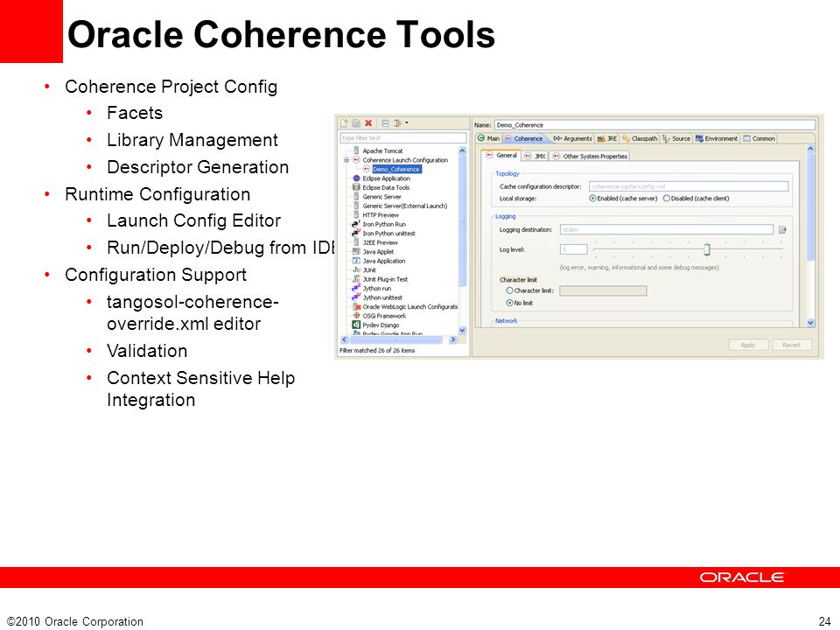Click the Java Applet icon
Screen dimensions: 840x630
356,251
